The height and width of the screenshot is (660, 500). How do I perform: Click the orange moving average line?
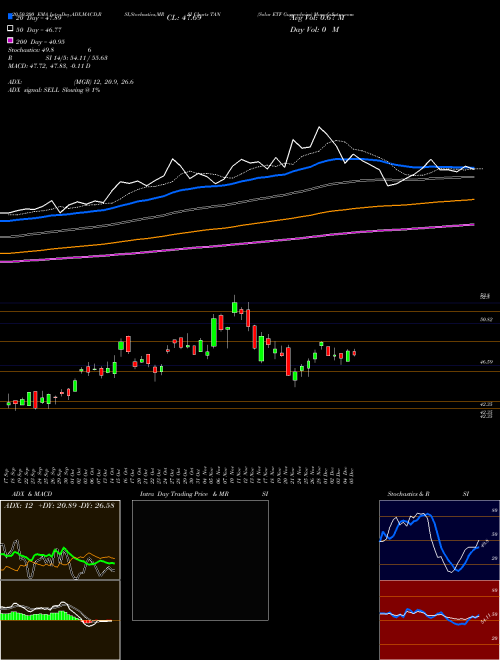(x=237, y=226)
